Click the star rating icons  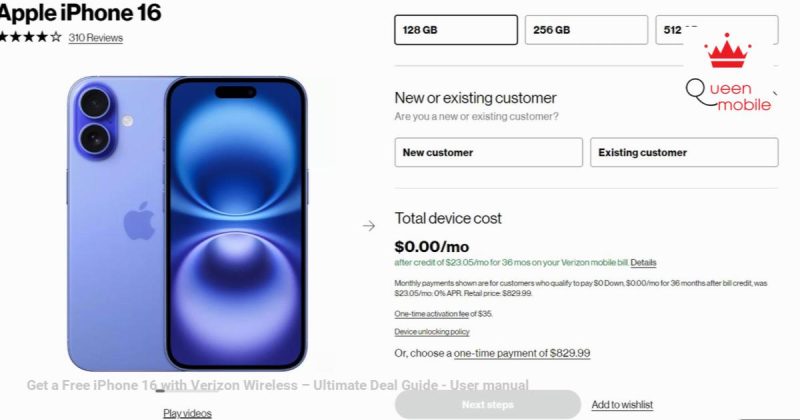[30, 37]
